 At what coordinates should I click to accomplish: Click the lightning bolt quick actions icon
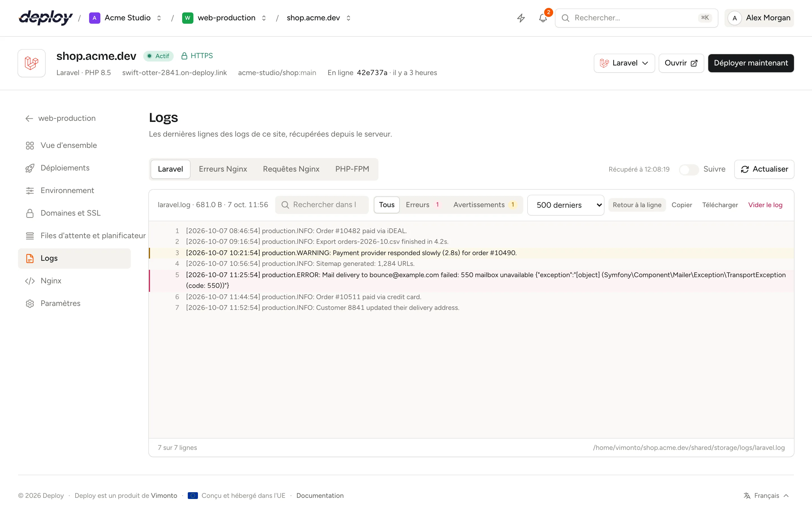521,18
